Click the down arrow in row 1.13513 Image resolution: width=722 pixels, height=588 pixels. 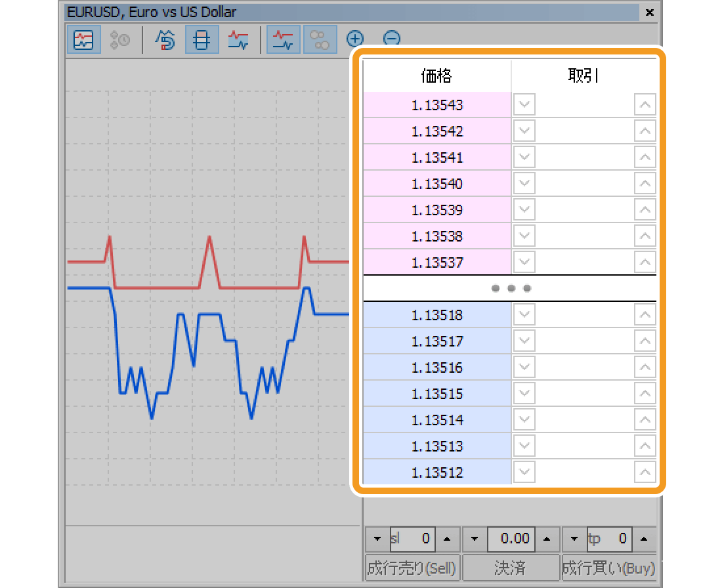click(x=524, y=446)
